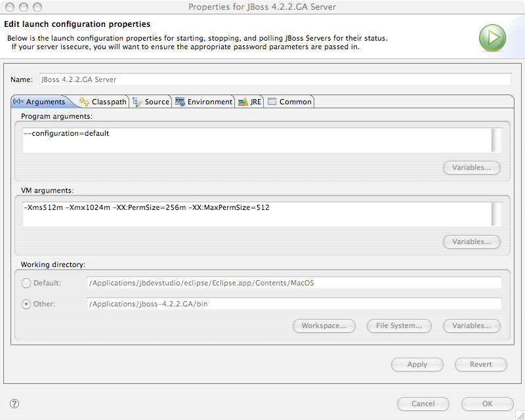Click the Common tab icon
This screenshot has width=525, height=420.
(272, 102)
